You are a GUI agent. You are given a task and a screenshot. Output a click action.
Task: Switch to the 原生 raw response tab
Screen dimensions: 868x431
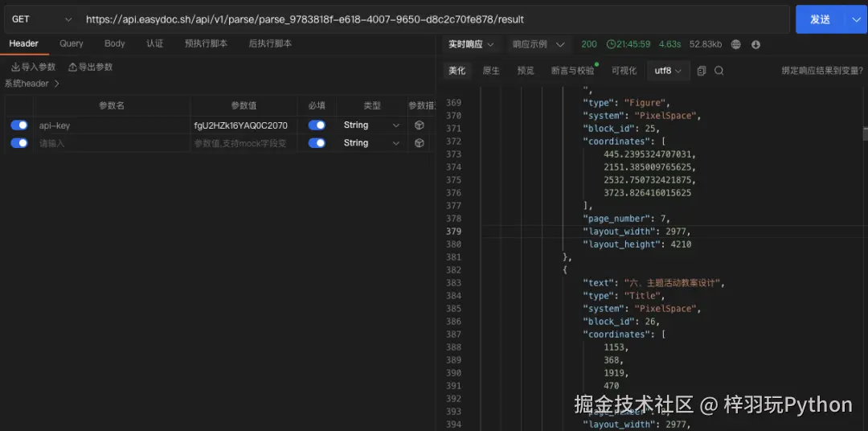(491, 71)
